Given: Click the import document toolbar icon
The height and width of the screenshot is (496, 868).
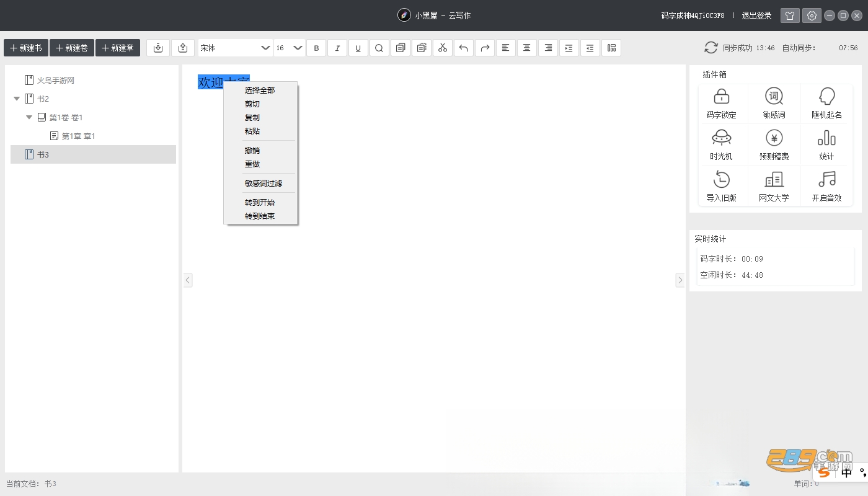Looking at the screenshot, I should 157,48.
